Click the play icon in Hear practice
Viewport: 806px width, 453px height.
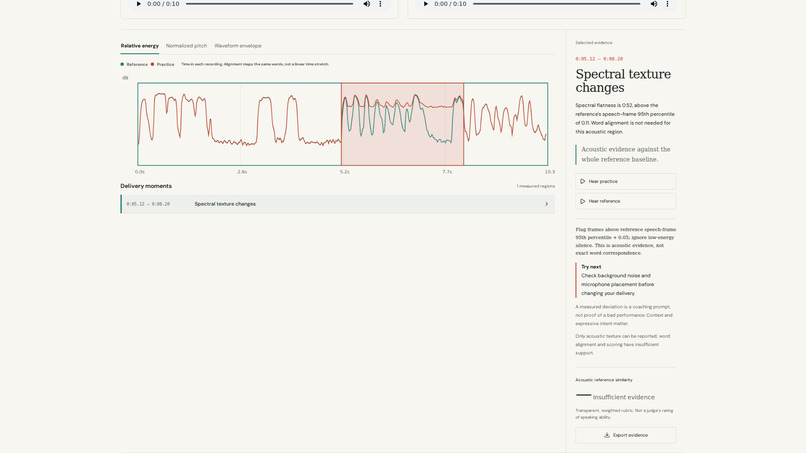click(582, 182)
